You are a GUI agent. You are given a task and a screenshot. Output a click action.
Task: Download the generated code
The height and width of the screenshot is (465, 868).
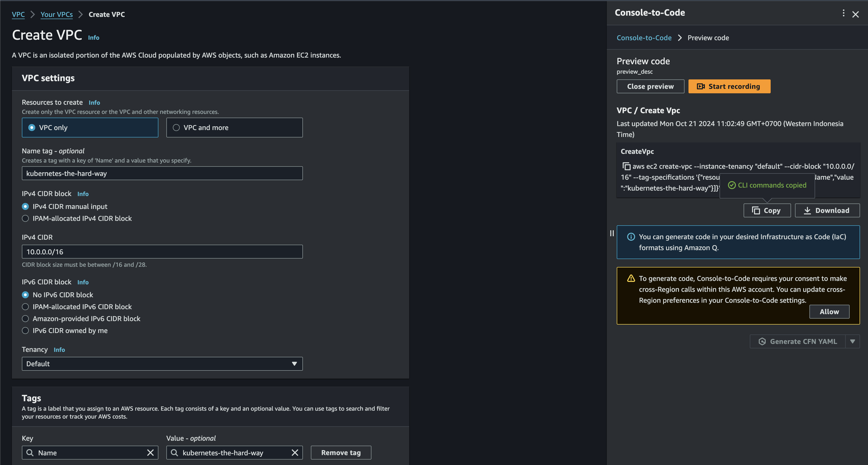point(827,210)
